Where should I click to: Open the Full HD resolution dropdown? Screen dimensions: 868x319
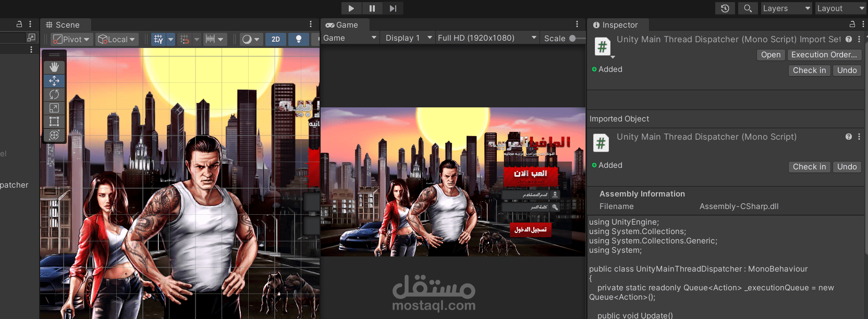click(487, 38)
